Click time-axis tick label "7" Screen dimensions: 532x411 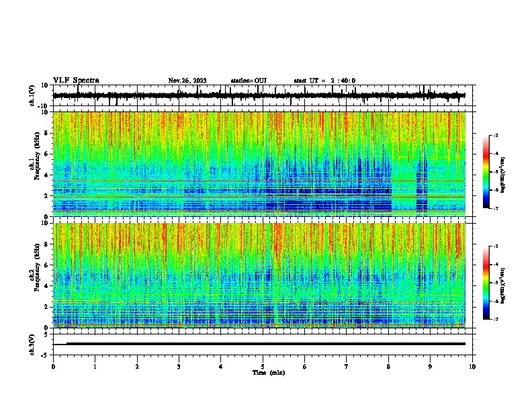point(347,367)
